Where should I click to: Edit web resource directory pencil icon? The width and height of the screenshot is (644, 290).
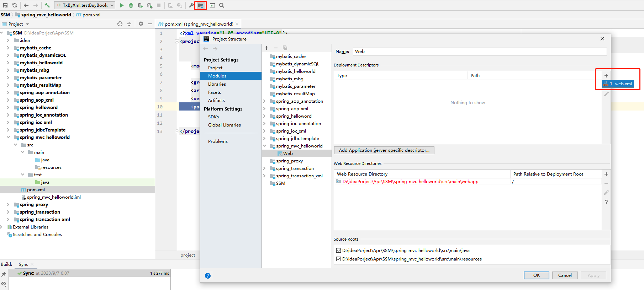[x=606, y=193]
